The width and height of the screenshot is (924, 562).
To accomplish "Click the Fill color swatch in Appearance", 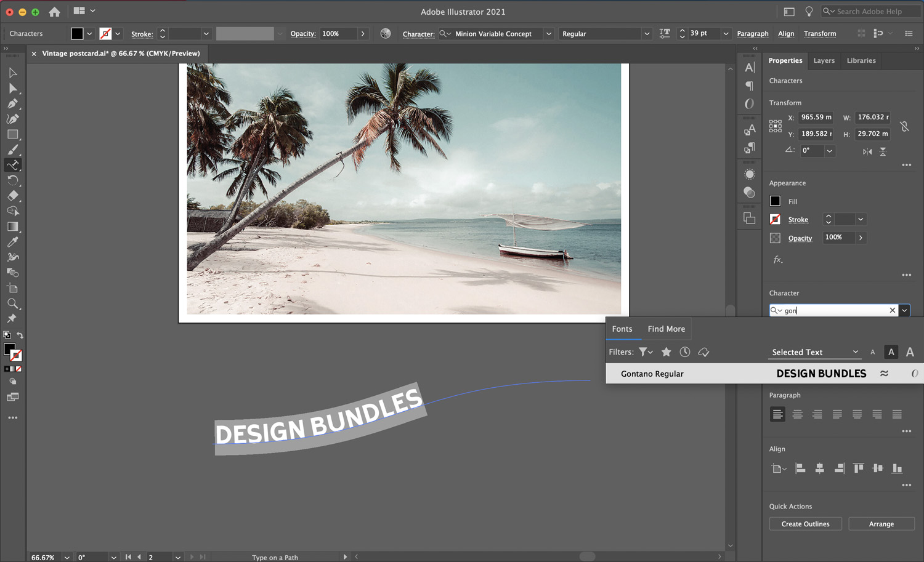I will point(775,201).
